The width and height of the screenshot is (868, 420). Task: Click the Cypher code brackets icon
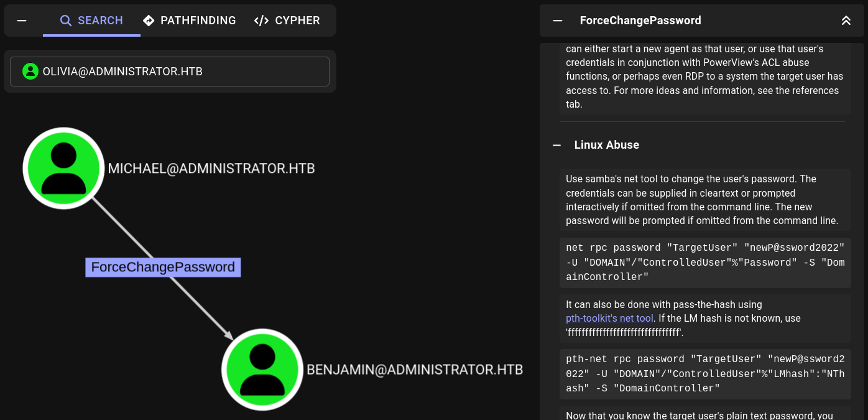(x=261, y=21)
